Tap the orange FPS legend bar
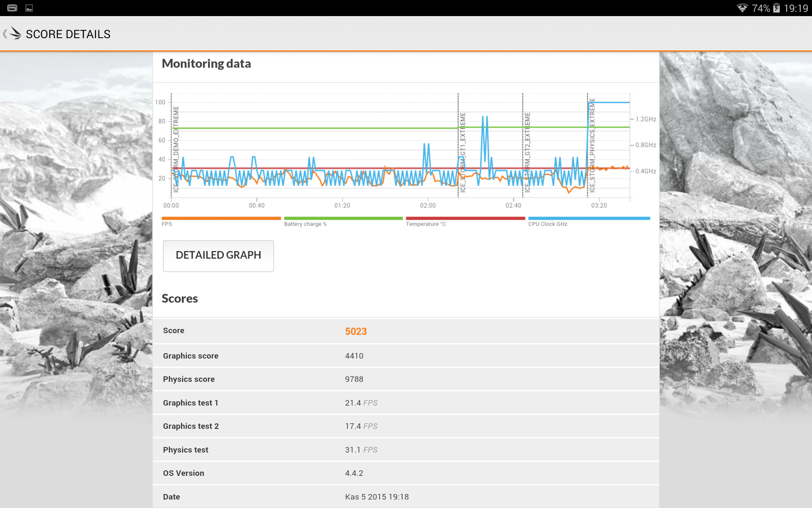 [x=221, y=218]
